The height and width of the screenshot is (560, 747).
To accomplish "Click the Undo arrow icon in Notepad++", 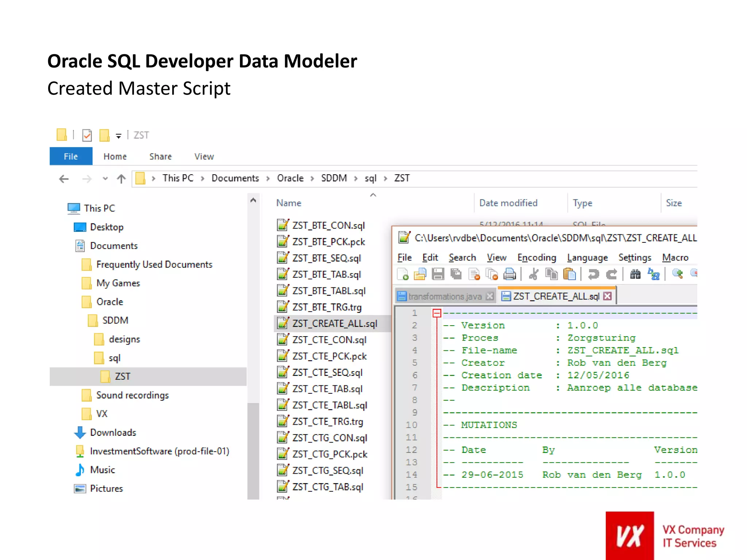I will click(593, 274).
